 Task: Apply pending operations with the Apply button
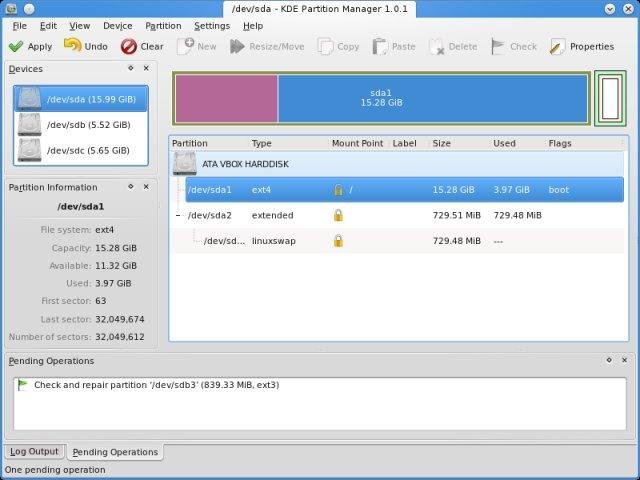coord(31,47)
